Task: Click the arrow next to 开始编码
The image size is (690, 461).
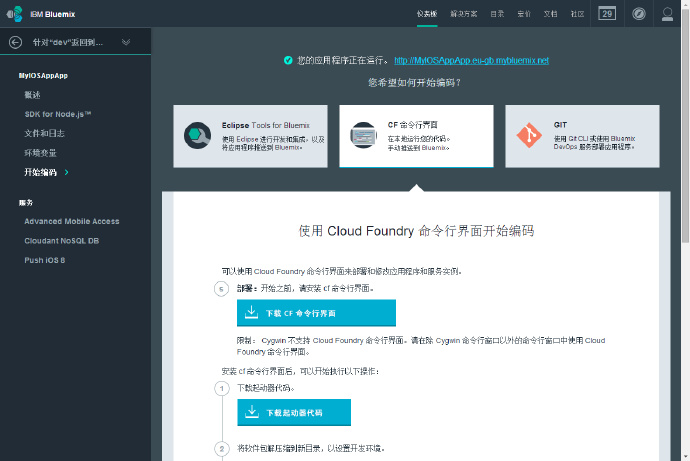Action: coord(66,172)
